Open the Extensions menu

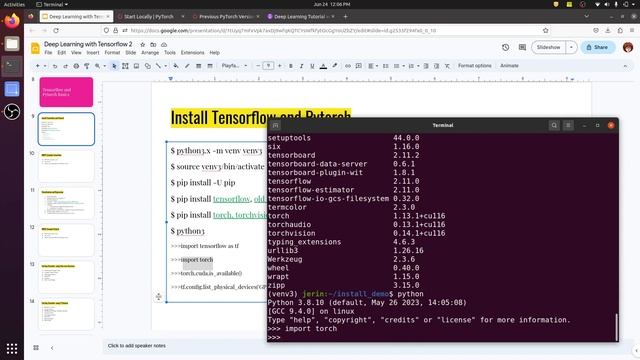tap(193, 53)
